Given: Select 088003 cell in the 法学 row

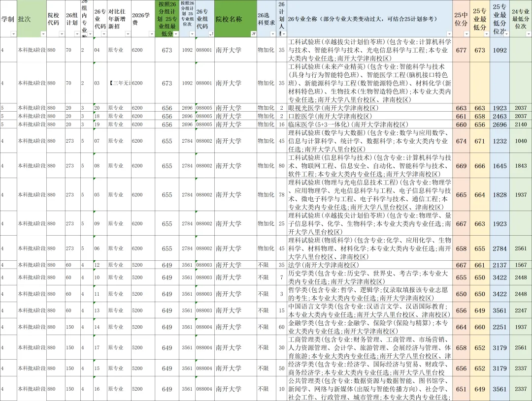Looking at the screenshot, I should [204, 265].
